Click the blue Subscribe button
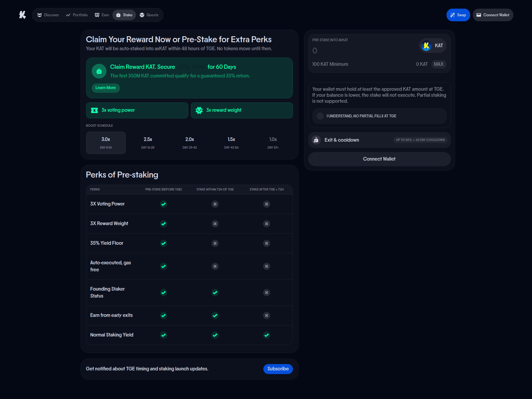Image resolution: width=532 pixels, height=399 pixels. (278, 369)
